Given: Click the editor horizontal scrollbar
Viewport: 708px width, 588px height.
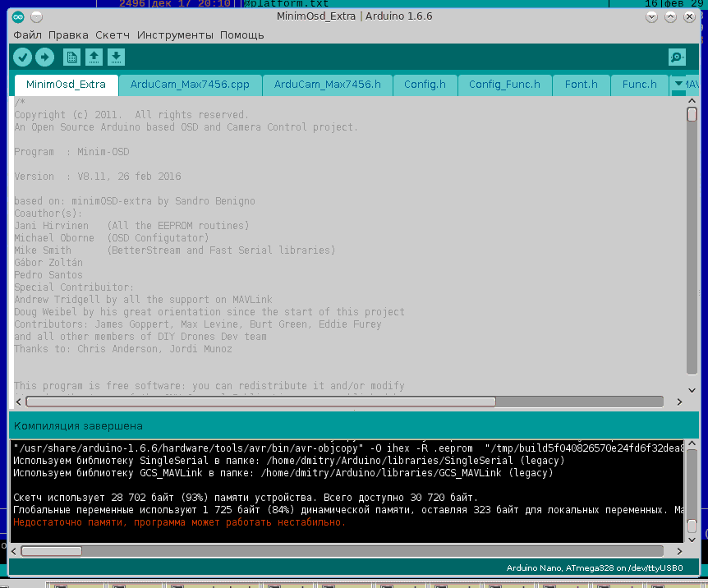Looking at the screenshot, I should point(261,402).
